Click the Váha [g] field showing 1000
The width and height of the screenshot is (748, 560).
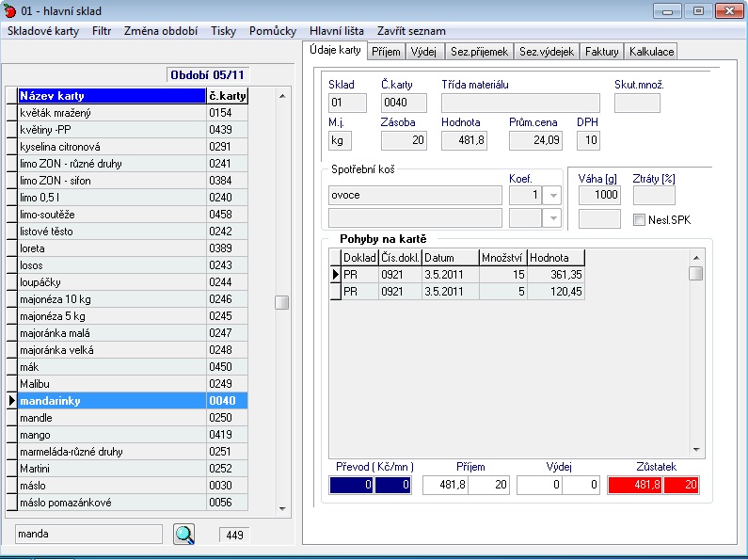599,196
